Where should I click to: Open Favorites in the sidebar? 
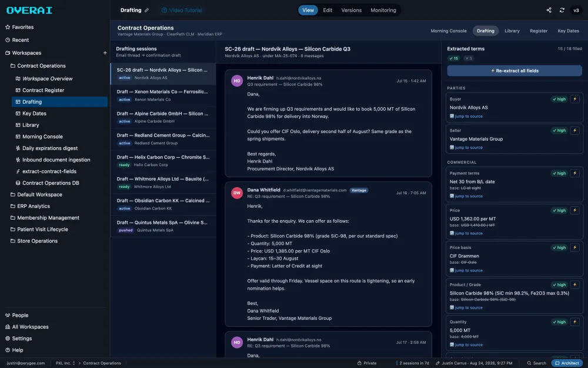click(x=19, y=27)
